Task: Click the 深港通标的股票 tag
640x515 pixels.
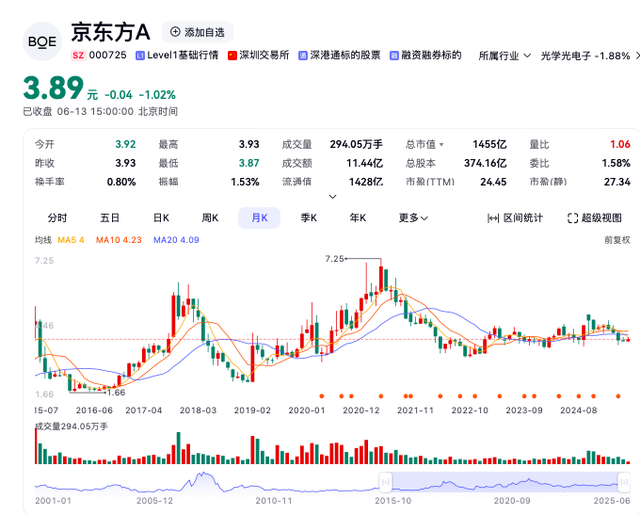Action: (x=339, y=55)
